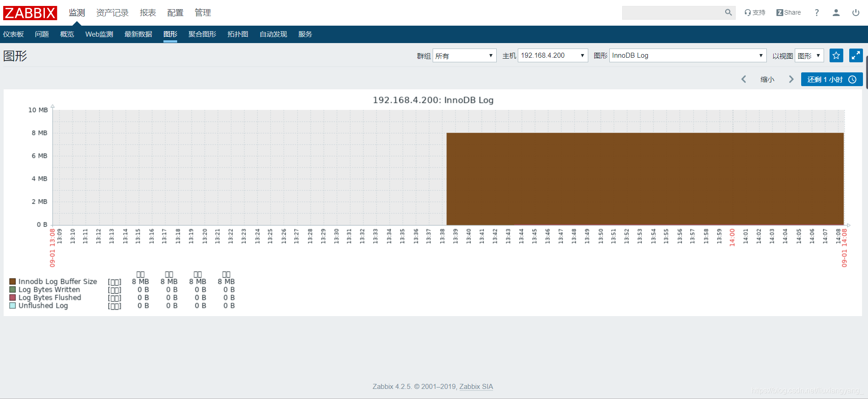Click the 8 MB y-axis label
This screenshot has width=868, height=399.
pyautogui.click(x=39, y=133)
